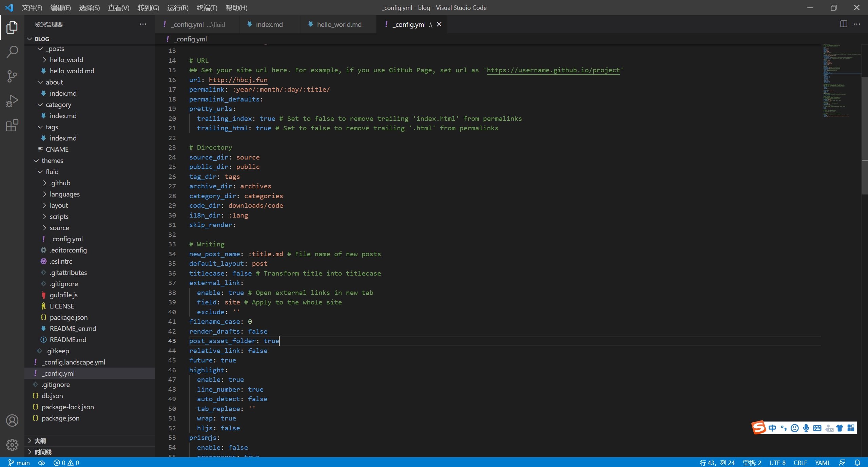The width and height of the screenshot is (868, 467).
Task: Switch to the index.md tab
Action: [x=270, y=24]
